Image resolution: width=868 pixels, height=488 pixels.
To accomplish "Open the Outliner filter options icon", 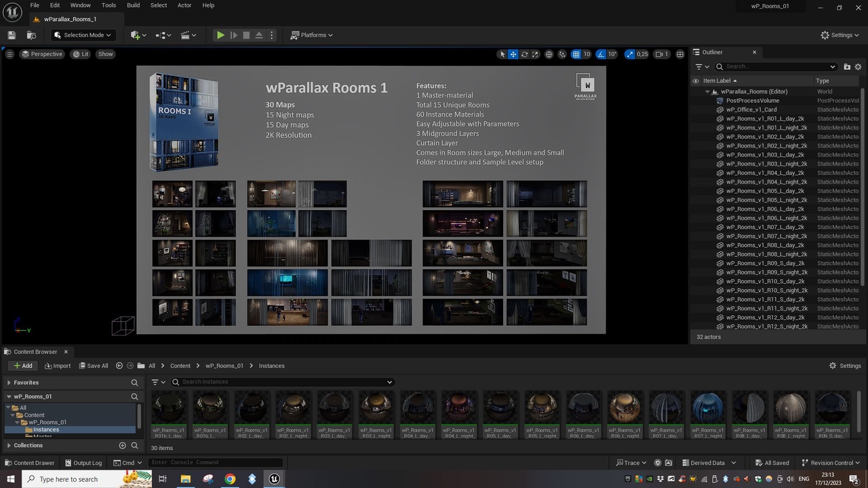I will pos(702,66).
